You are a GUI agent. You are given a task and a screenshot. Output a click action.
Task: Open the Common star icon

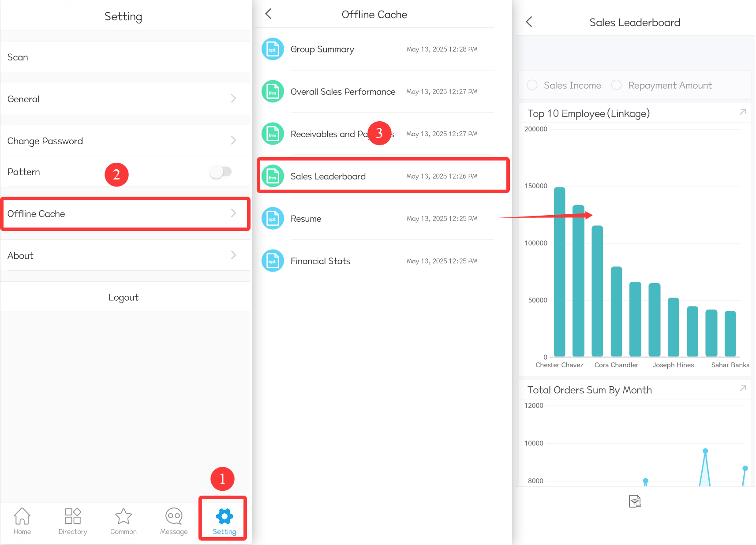point(124,516)
